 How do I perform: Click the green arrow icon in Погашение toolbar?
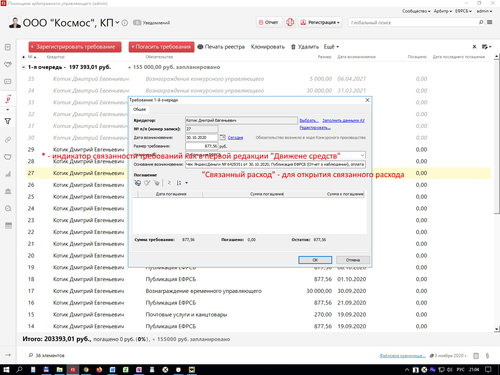(169, 183)
